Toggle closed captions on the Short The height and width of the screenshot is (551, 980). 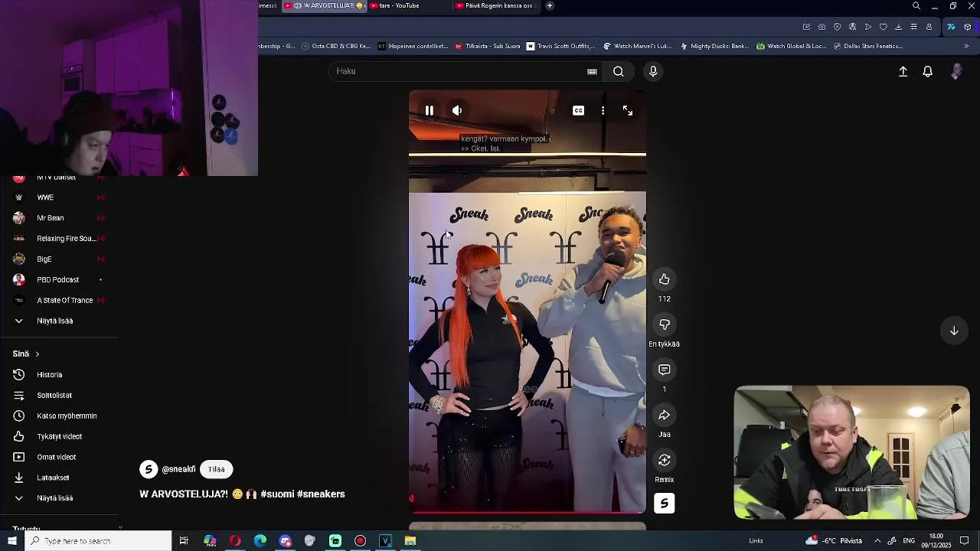tap(578, 111)
